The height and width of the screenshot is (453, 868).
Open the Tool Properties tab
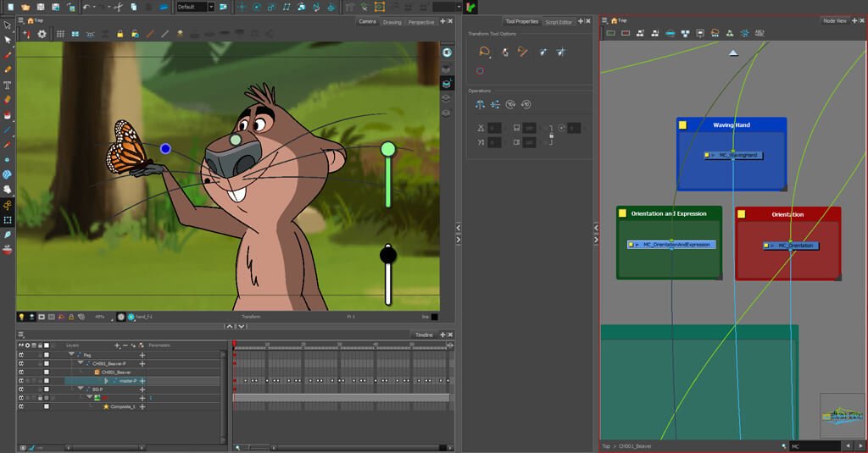[521, 21]
